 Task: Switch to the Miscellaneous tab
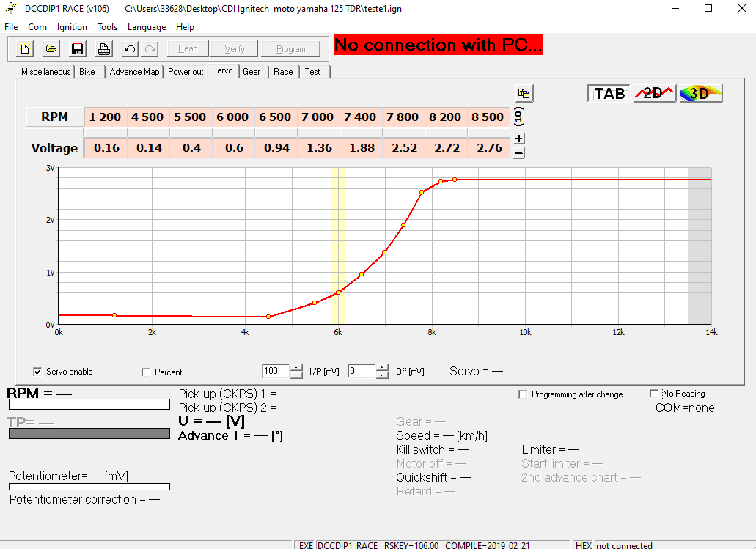[x=45, y=72]
